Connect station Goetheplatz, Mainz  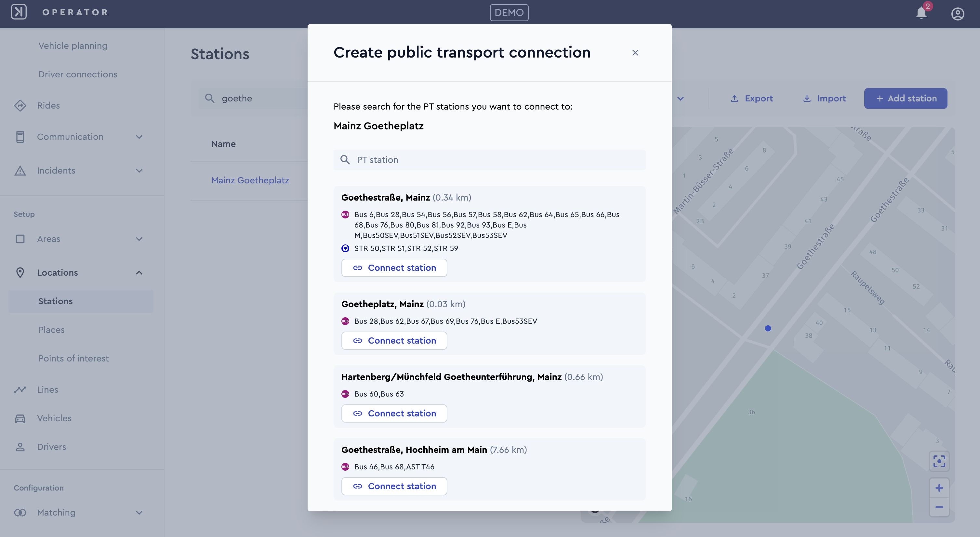[394, 340]
